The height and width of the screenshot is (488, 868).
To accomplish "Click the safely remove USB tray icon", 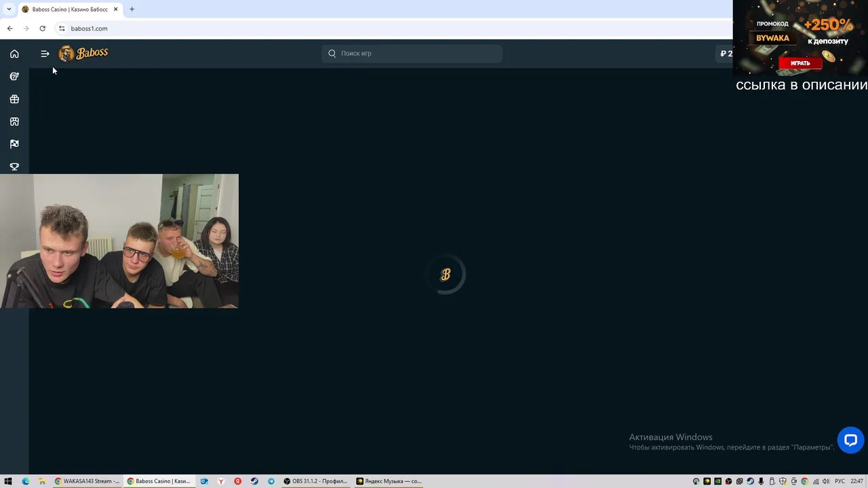I will 772,481.
